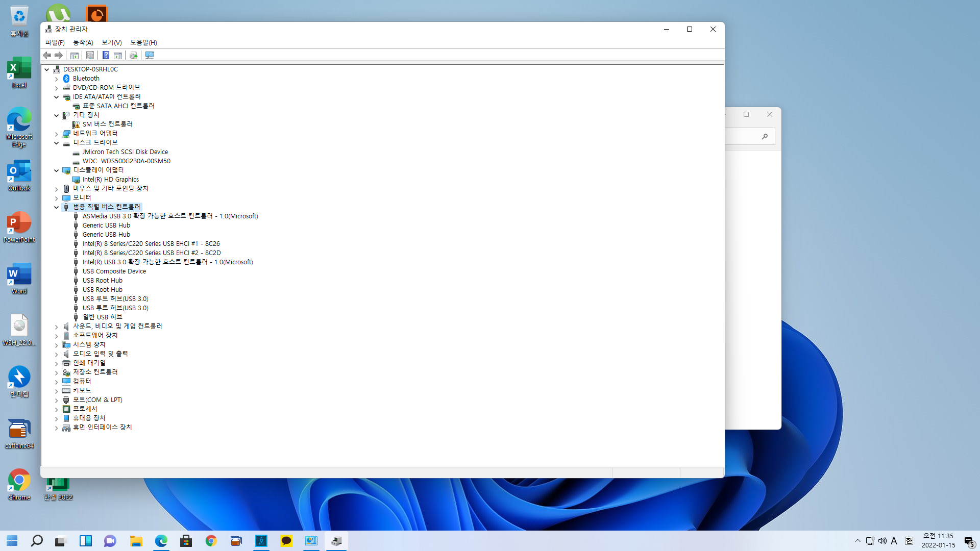Image resolution: width=980 pixels, height=551 pixels.
Task: Click the taskbar Search magnifier icon
Action: coord(37,541)
